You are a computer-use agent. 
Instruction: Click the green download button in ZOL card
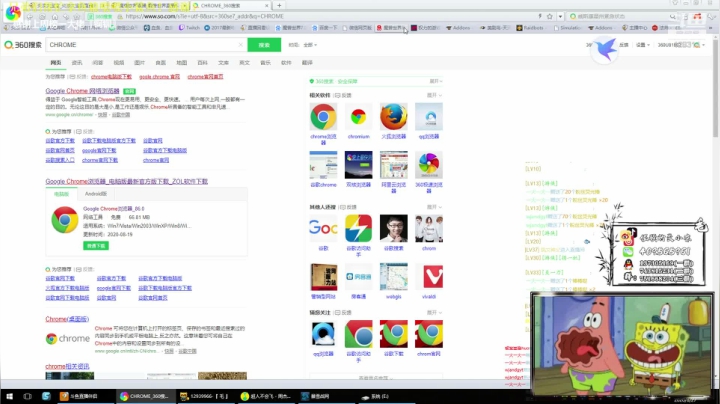[96, 246]
